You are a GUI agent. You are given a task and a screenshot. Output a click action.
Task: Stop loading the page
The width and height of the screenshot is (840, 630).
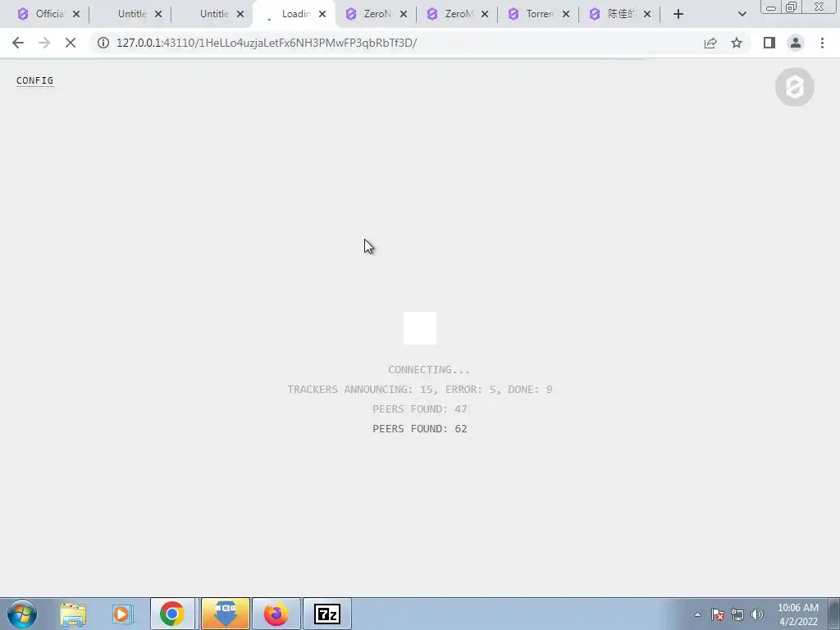coord(71,43)
